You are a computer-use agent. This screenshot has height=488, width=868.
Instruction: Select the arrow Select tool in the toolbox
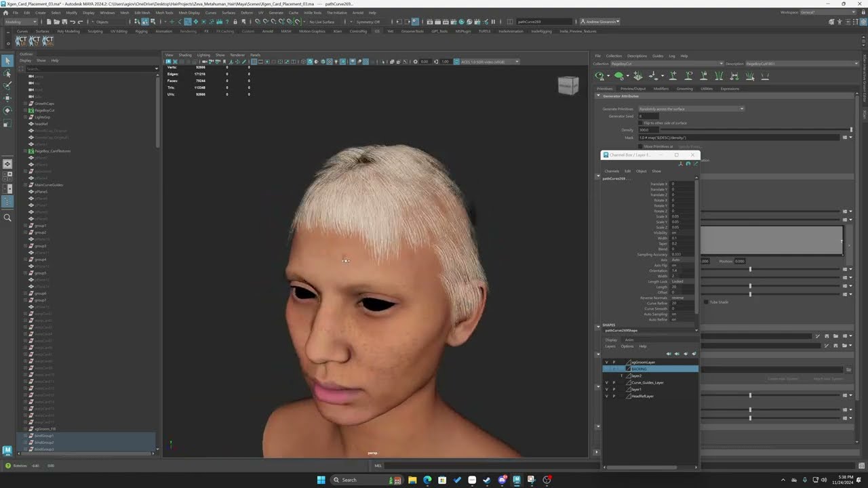pos(7,61)
